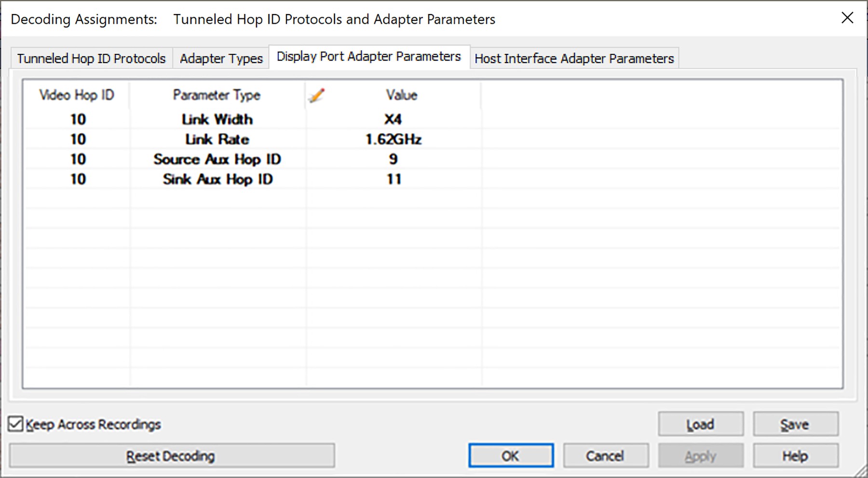Click the Load button
This screenshot has width=868, height=478.
point(701,424)
